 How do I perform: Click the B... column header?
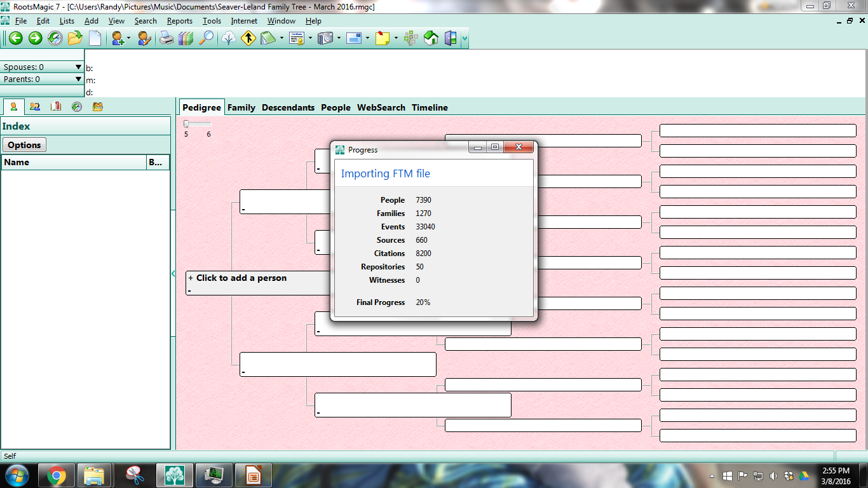[158, 162]
